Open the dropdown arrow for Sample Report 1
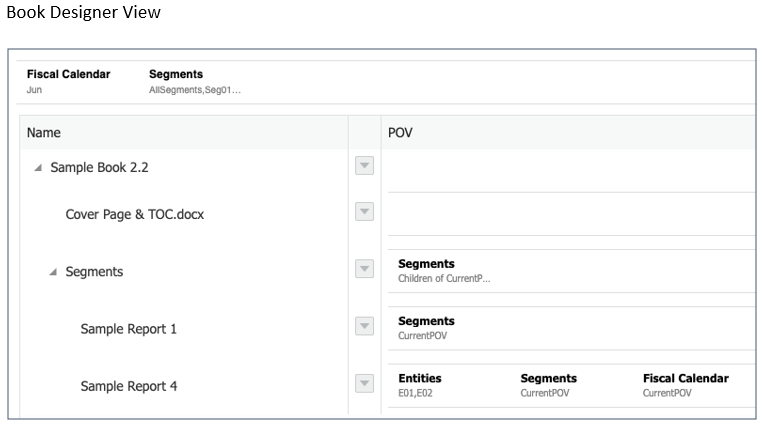Viewport: 762px width, 425px height. coord(365,327)
